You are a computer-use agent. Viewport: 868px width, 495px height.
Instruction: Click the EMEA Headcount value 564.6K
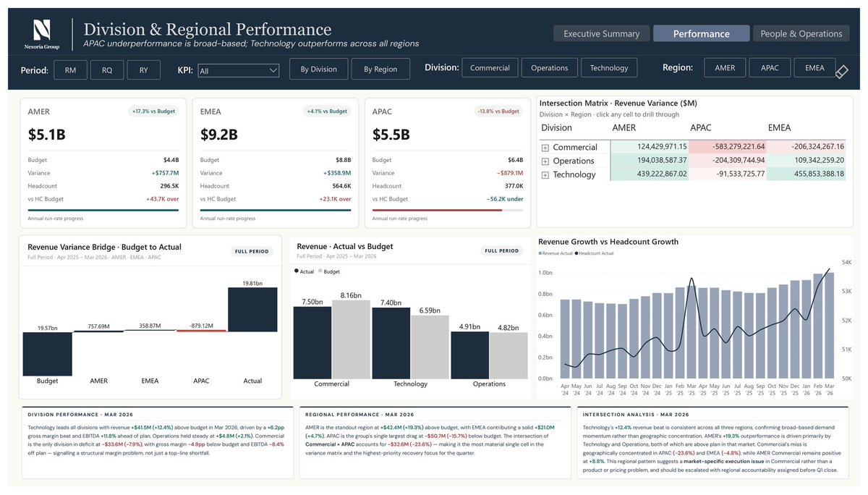[341, 185]
